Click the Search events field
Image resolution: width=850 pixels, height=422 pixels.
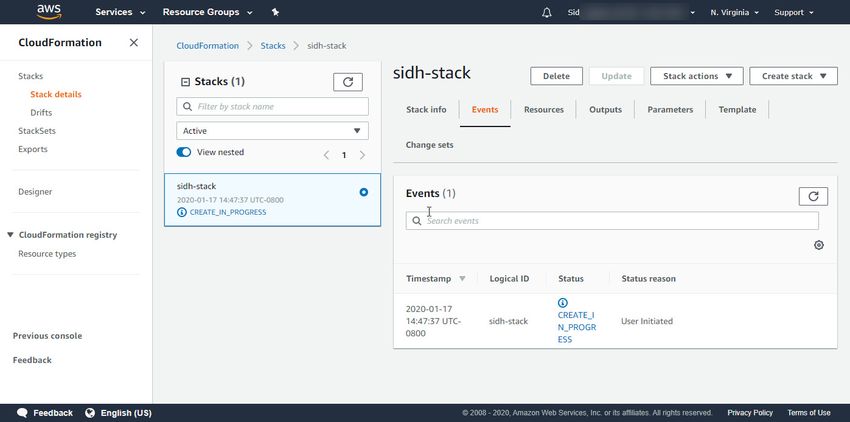click(612, 221)
